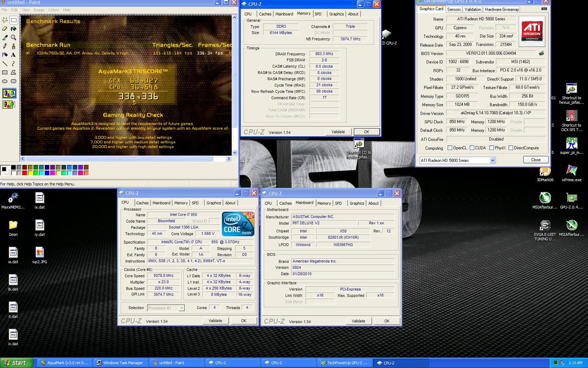Open the Windows start menu
This screenshot has width=588, height=368.
pyautogui.click(x=17, y=363)
